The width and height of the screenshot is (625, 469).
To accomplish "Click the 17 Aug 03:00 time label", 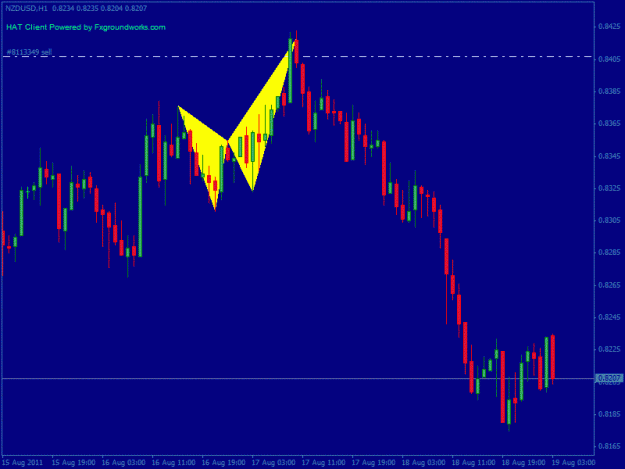I will pos(273,462).
